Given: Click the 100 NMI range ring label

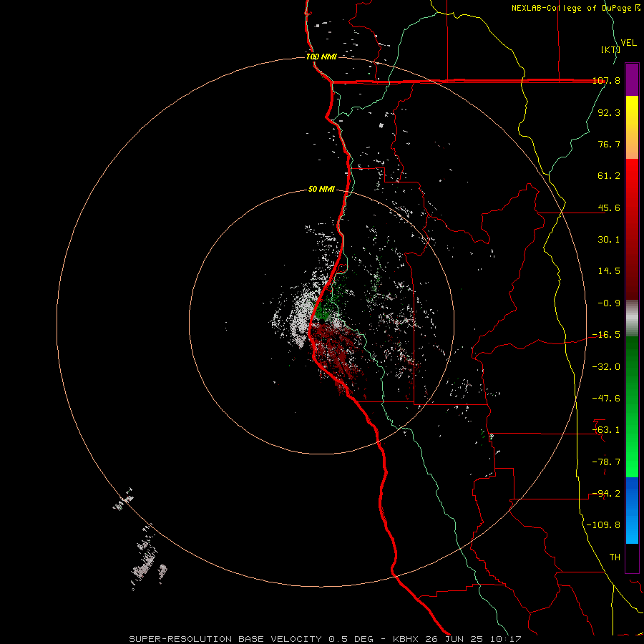Looking at the screenshot, I should tap(321, 57).
